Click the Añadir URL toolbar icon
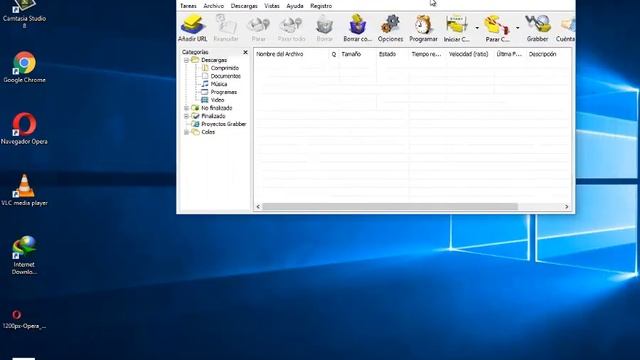Screen dimensions: 640x360 pos(193,28)
